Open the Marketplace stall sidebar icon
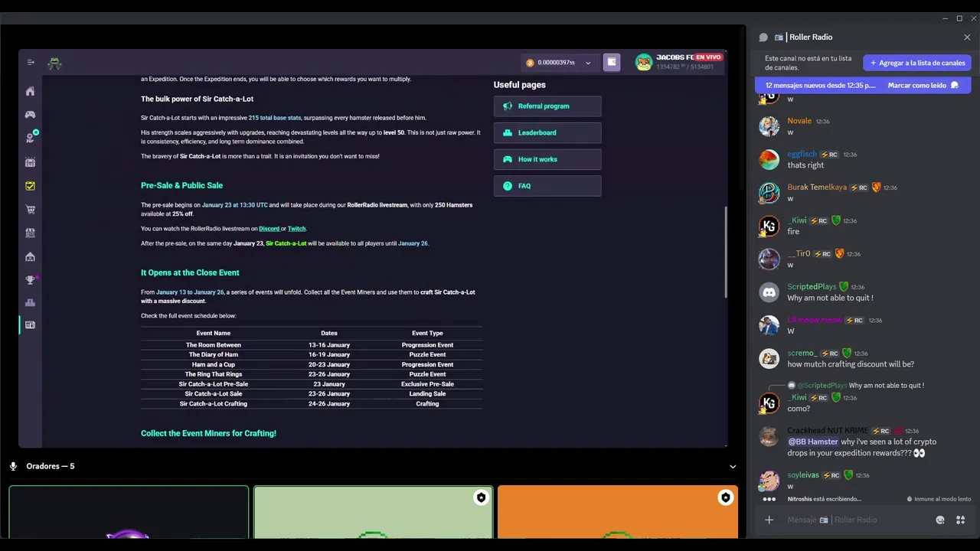The image size is (980, 551). click(30, 233)
